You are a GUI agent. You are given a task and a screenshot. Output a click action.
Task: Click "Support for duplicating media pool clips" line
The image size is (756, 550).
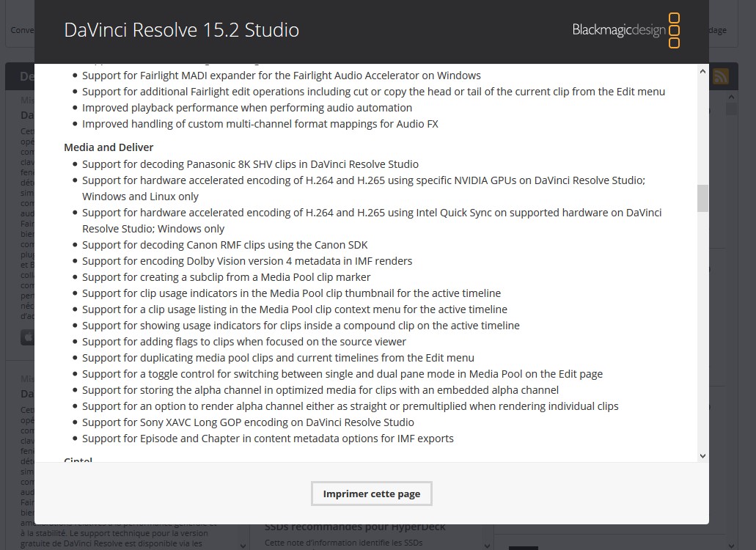[278, 358]
